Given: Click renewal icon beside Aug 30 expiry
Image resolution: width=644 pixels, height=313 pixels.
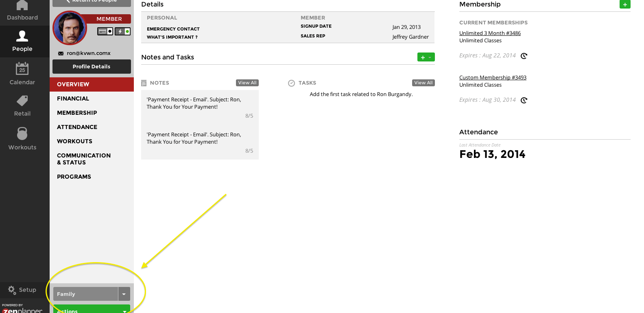Looking at the screenshot, I should click(524, 101).
